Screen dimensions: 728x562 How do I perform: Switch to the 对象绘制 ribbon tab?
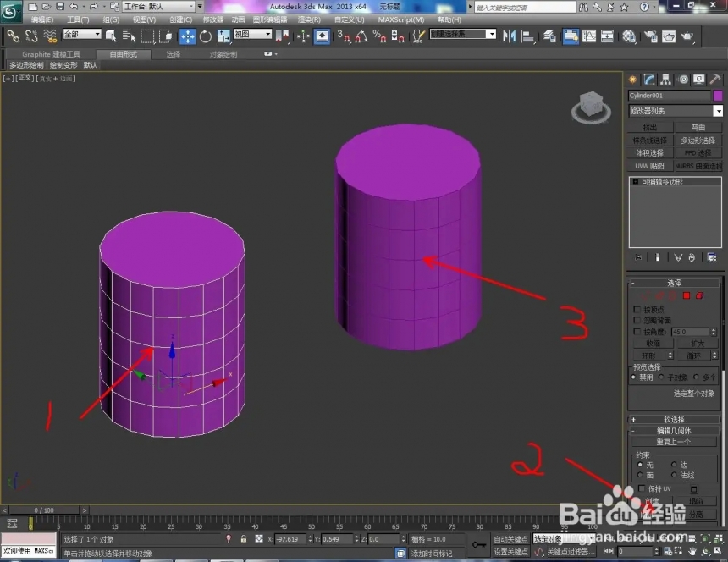(x=223, y=54)
